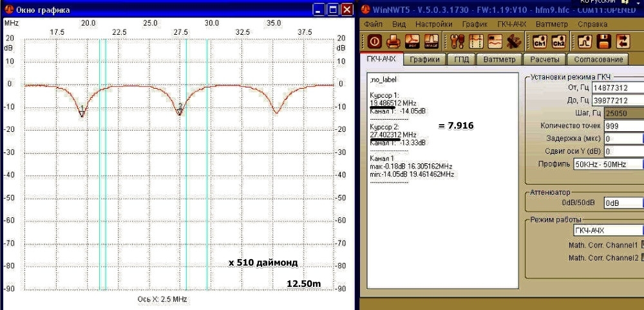Image resolution: width=644 pixels, height=310 pixels.
Task: Open the Файл menu
Action: click(374, 24)
